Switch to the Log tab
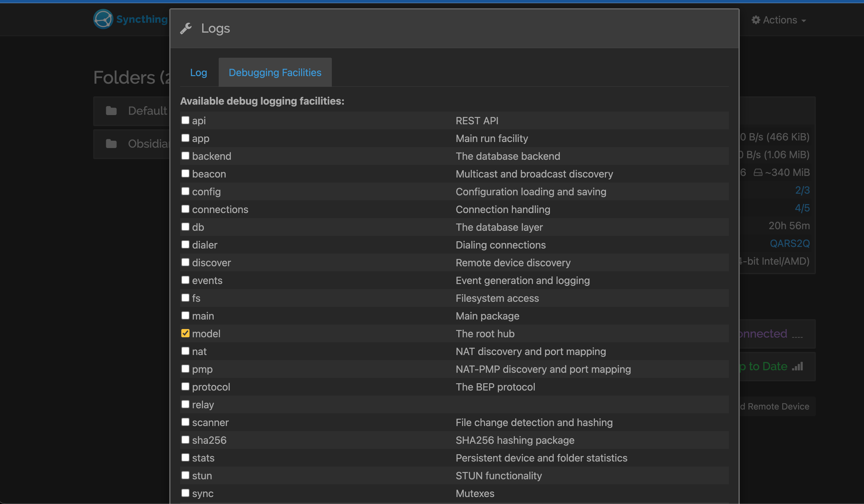The image size is (864, 504). 198,72
